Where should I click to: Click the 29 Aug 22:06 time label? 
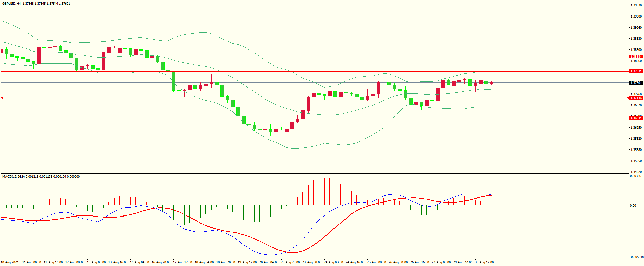coord(463,262)
